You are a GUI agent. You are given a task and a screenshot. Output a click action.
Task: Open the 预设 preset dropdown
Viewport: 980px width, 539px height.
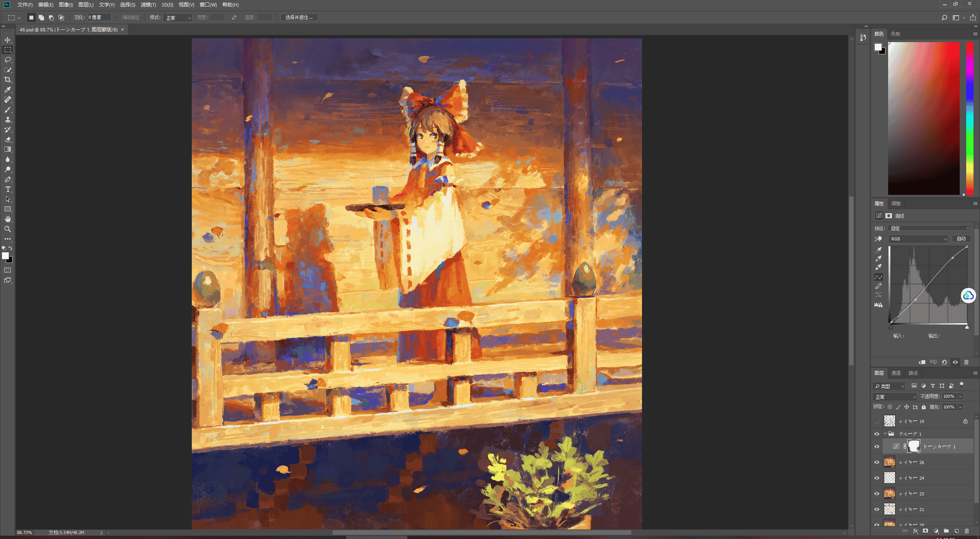[929, 229]
